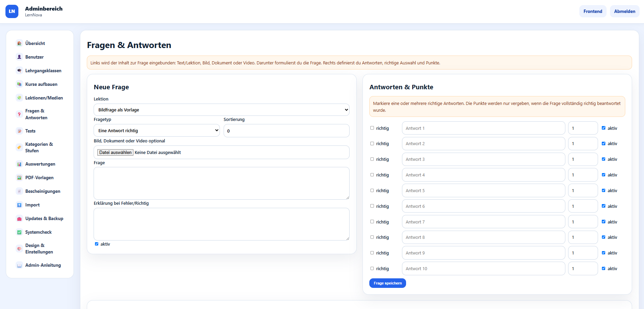Check richtig for Antwort 7
The width and height of the screenshot is (644, 309).
[x=372, y=222]
